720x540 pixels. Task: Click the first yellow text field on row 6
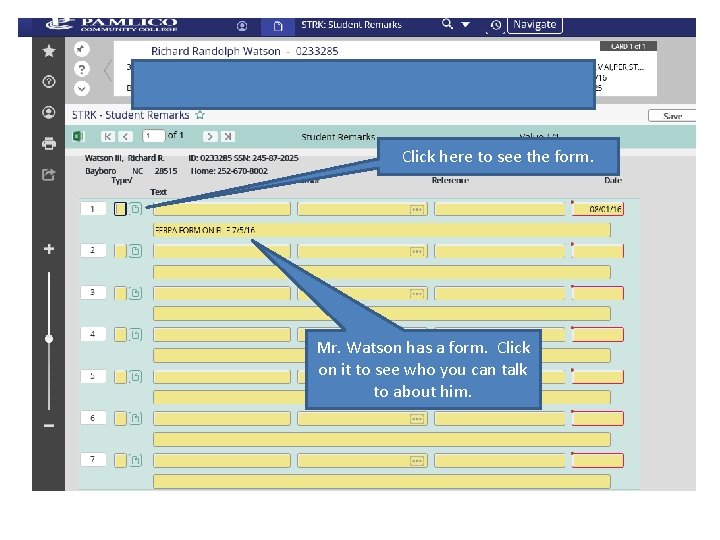pyautogui.click(x=222, y=418)
